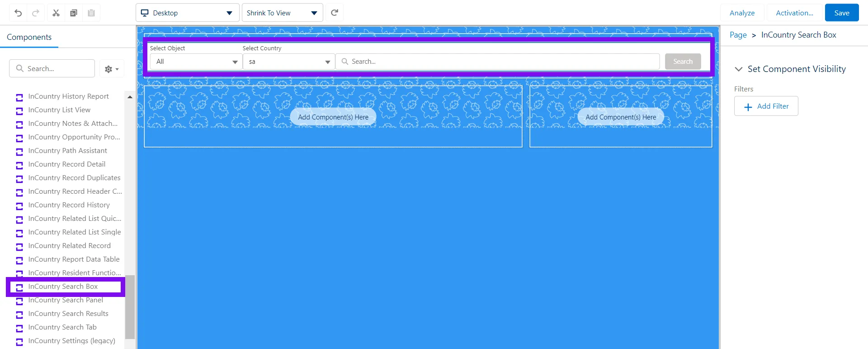868x349 pixels.
Task: Open the Desktop form factor dropdown
Action: 188,13
